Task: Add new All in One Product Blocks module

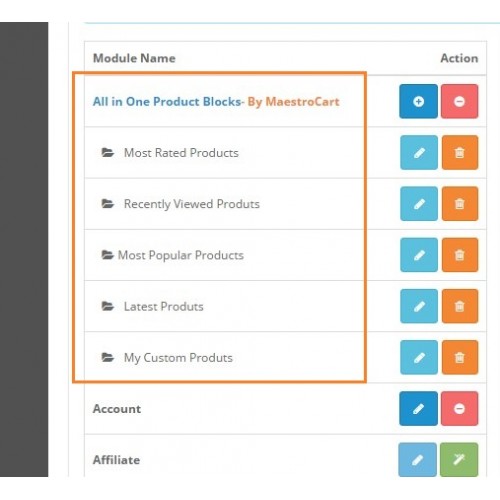Action: [x=418, y=101]
